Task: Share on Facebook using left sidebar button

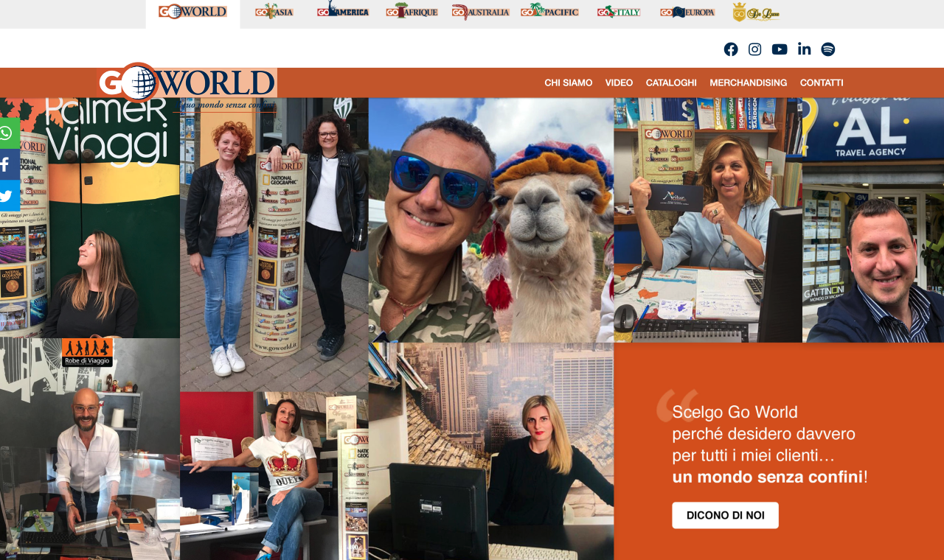Action: [x=7, y=164]
